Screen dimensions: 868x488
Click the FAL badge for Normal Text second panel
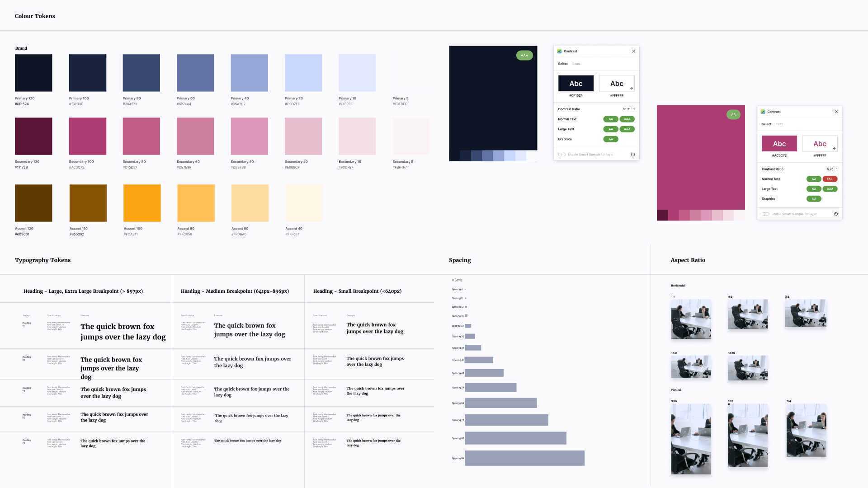pos(829,179)
